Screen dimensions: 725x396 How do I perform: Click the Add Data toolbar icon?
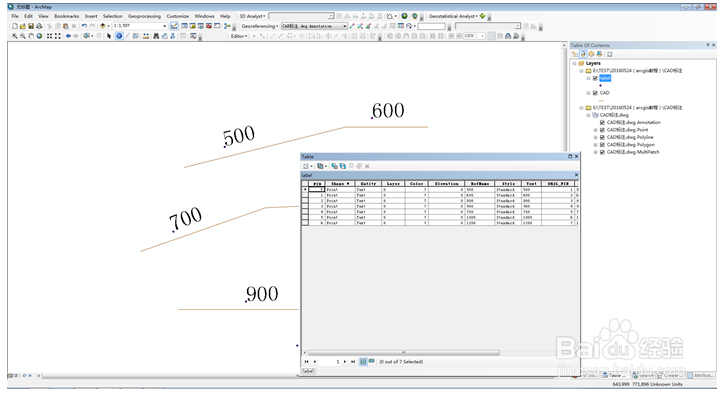point(103,26)
